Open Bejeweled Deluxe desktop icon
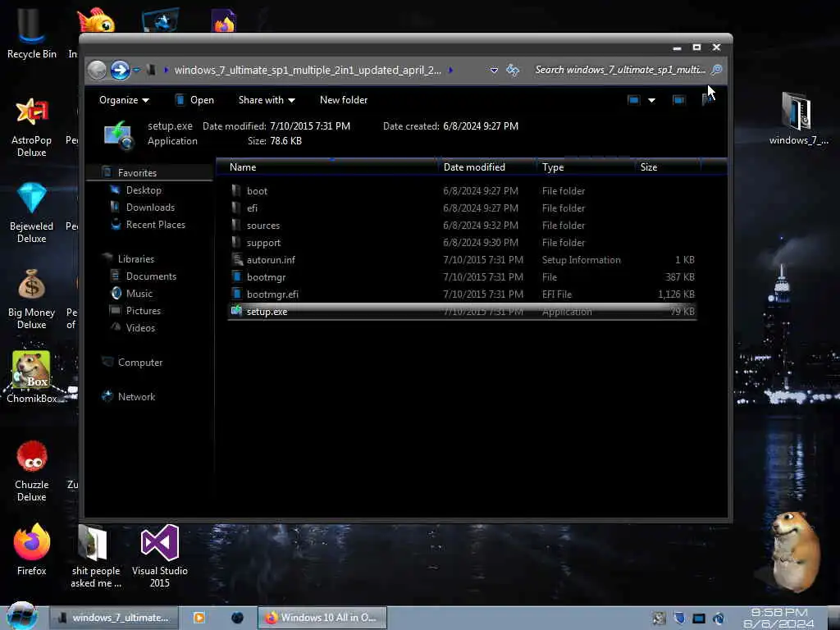Viewport: 840px width, 630px height. tap(31, 212)
